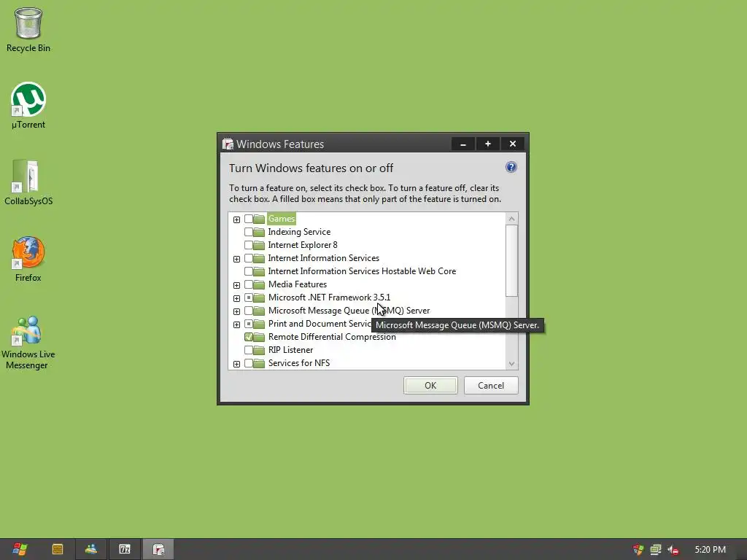This screenshot has width=747, height=560.
Task: Expand Microsoft Message Queue Server node
Action: point(236,311)
